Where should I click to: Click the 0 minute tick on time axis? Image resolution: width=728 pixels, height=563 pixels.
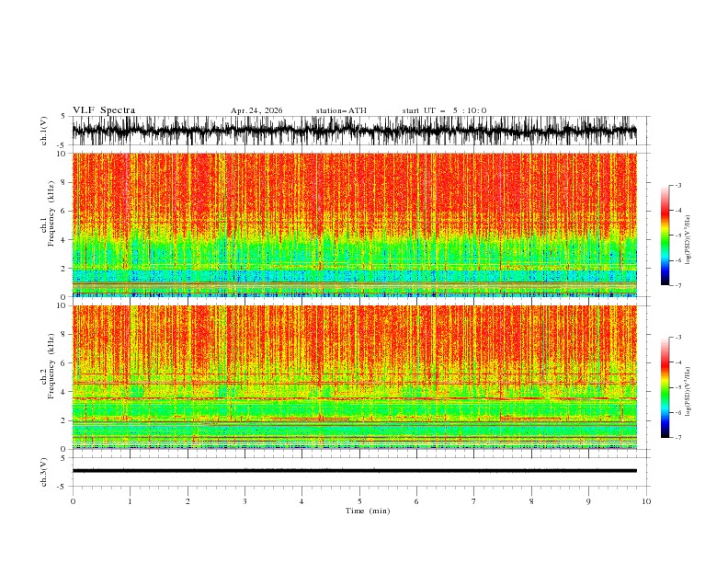(73, 501)
